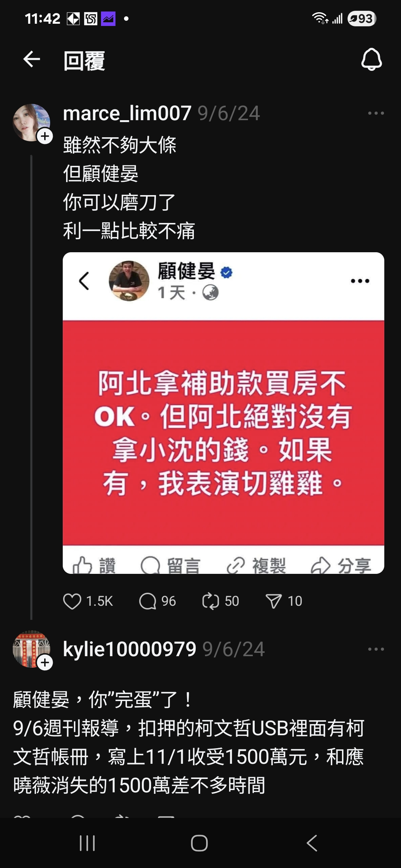Viewport: 401px width, 868px height.
Task: Open the notification bell icon
Action: tap(371, 59)
